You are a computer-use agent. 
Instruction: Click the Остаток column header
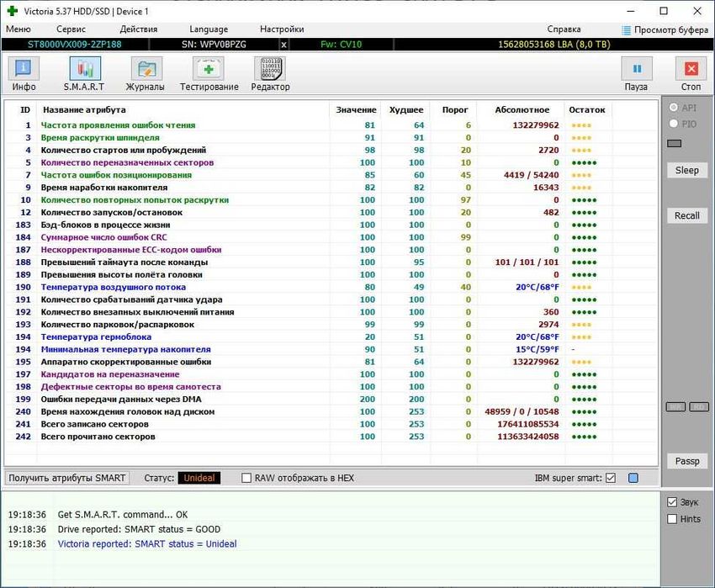pyautogui.click(x=587, y=109)
